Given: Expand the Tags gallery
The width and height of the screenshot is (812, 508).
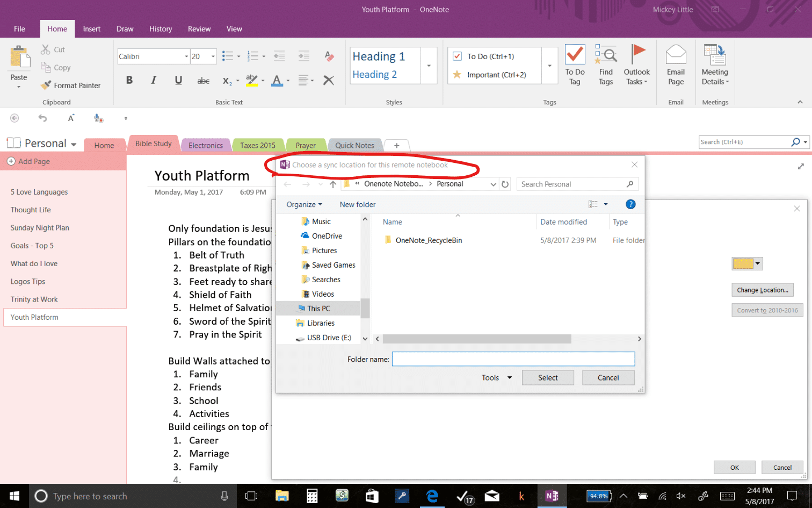Looking at the screenshot, I should coord(549,66).
